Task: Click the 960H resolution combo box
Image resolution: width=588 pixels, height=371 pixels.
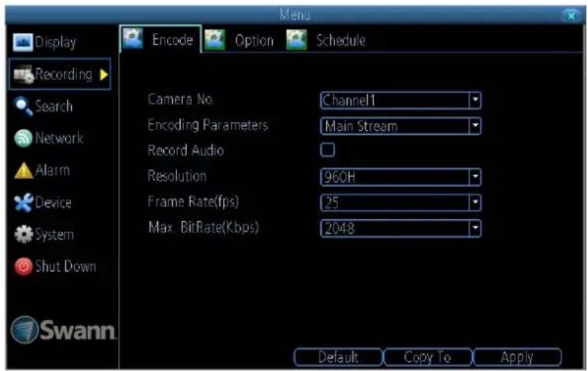Action: 400,177
